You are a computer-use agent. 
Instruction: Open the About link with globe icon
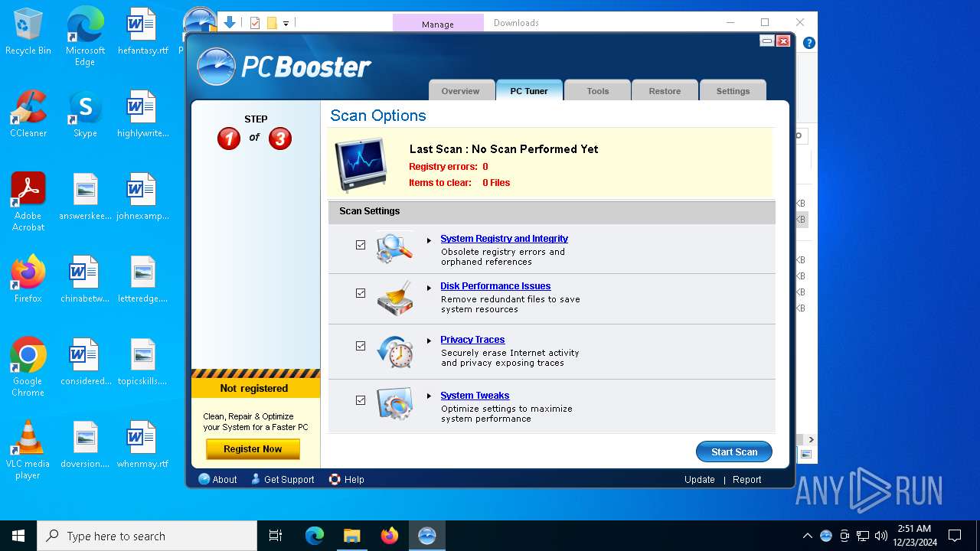[x=217, y=479]
